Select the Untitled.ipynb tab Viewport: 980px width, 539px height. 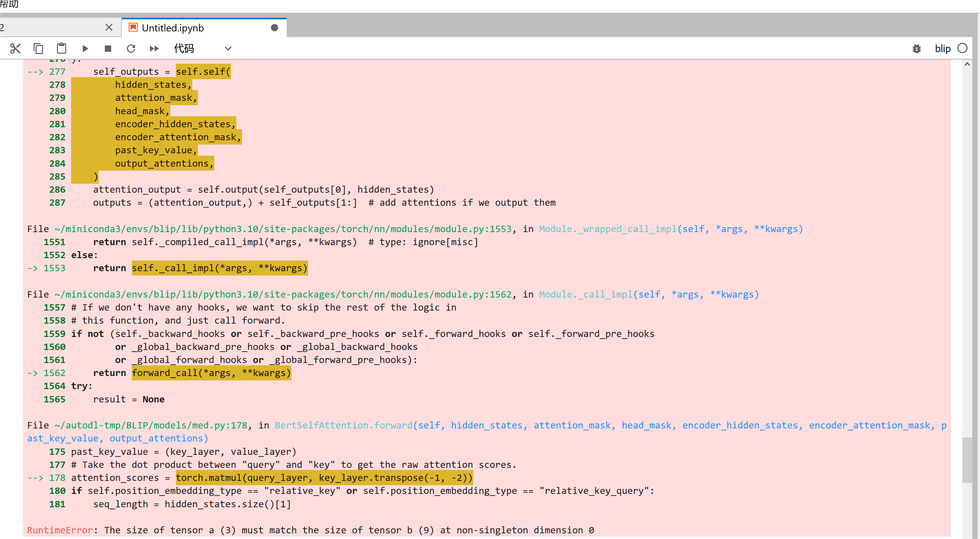173,28
